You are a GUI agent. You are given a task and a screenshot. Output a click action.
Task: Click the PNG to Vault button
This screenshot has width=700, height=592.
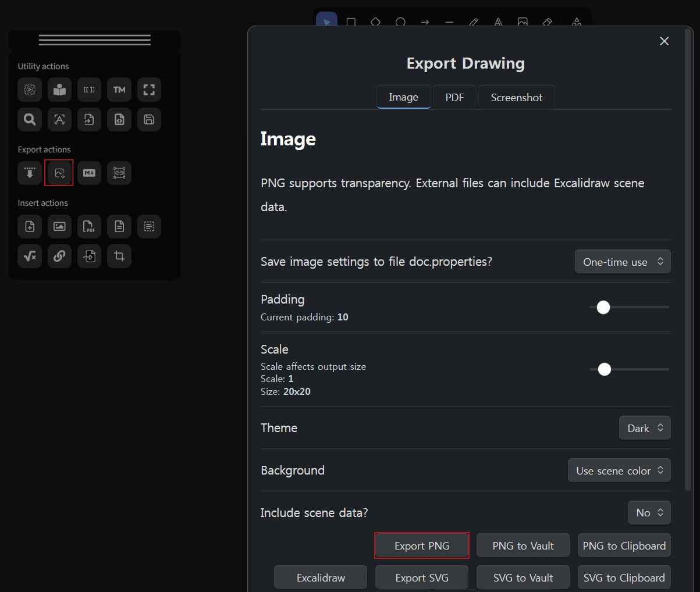pos(523,545)
